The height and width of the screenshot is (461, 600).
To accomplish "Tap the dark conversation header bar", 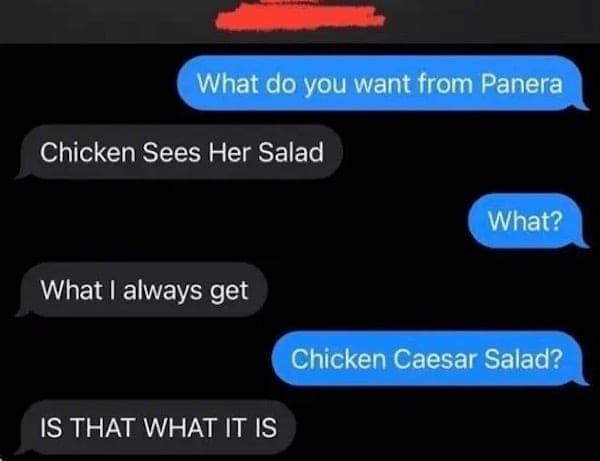I will pos(300,21).
